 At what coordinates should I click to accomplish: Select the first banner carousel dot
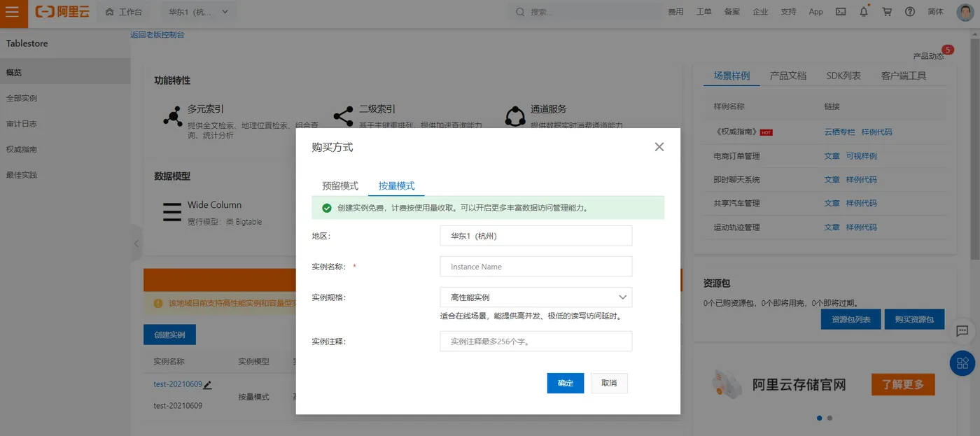[x=820, y=418]
